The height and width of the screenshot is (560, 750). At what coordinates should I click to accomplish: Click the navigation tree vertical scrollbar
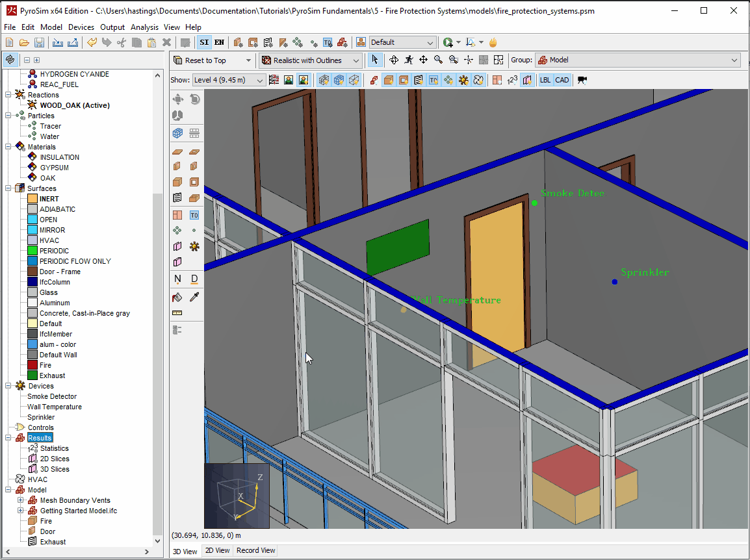pyautogui.click(x=157, y=363)
